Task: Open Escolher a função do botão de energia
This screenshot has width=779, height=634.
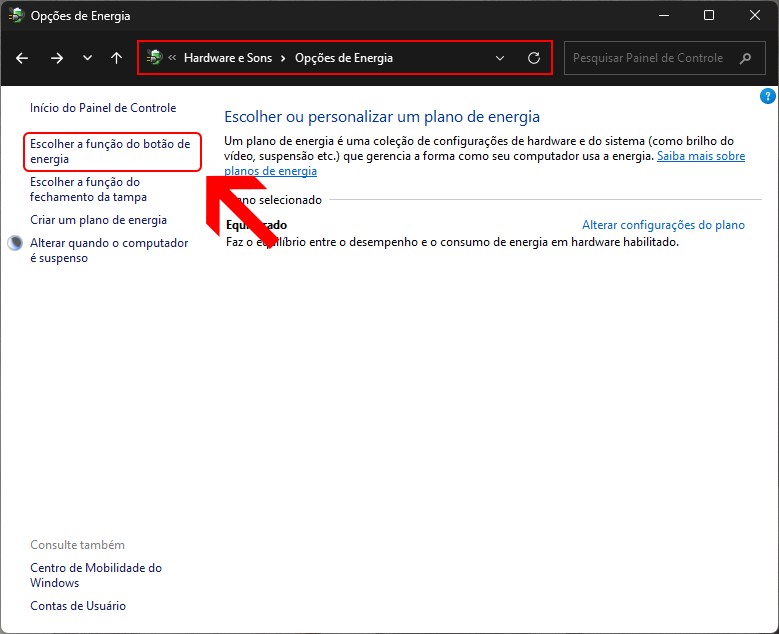Action: coord(109,152)
